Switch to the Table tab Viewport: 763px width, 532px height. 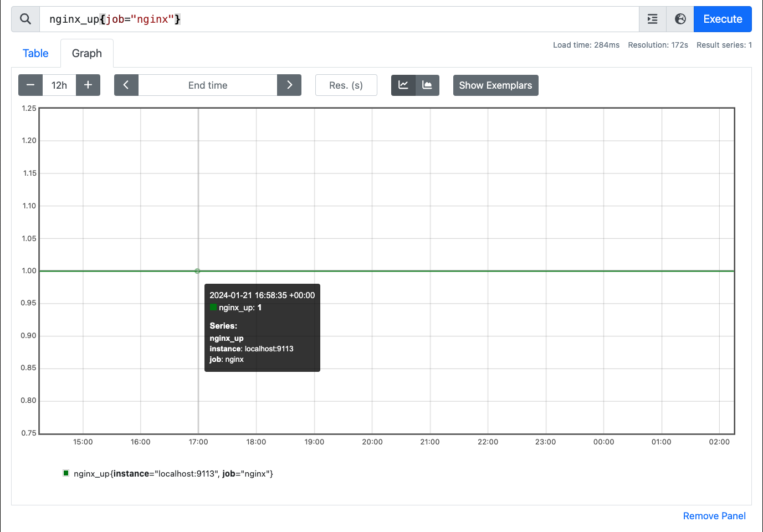tap(35, 53)
